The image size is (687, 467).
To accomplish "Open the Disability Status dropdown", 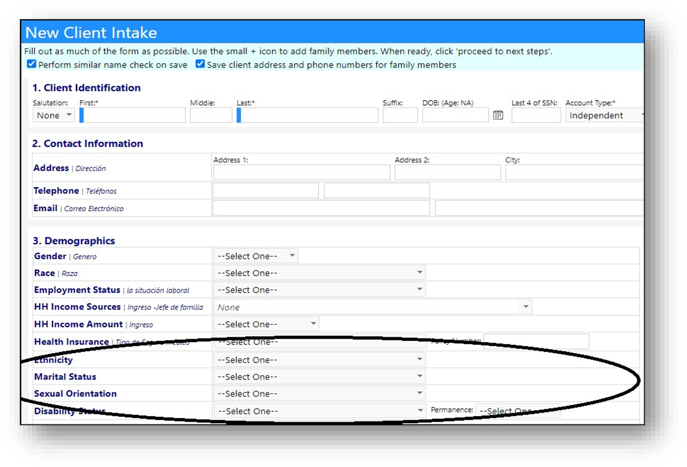I will pos(319,411).
